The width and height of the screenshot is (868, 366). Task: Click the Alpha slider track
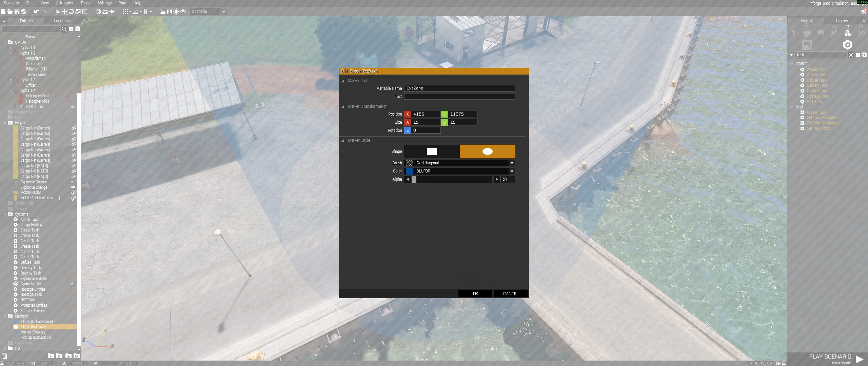[452, 179]
